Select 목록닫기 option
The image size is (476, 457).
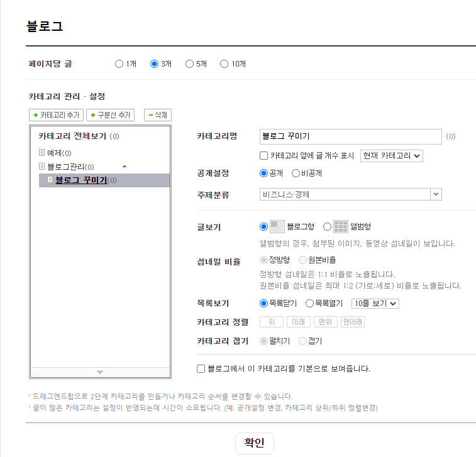click(264, 304)
